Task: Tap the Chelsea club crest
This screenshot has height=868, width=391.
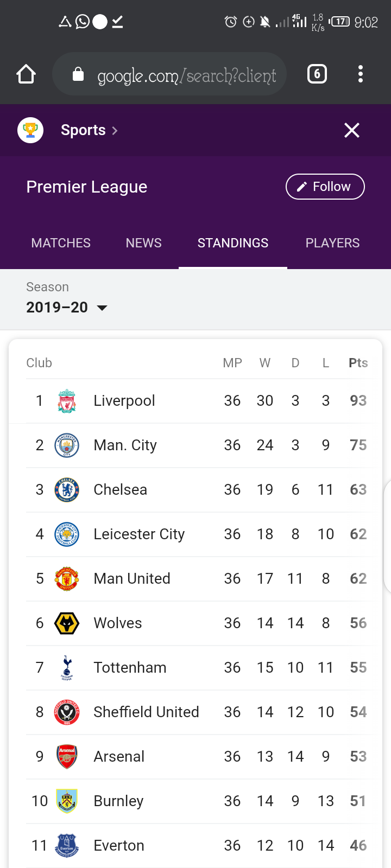Action: [x=67, y=490]
